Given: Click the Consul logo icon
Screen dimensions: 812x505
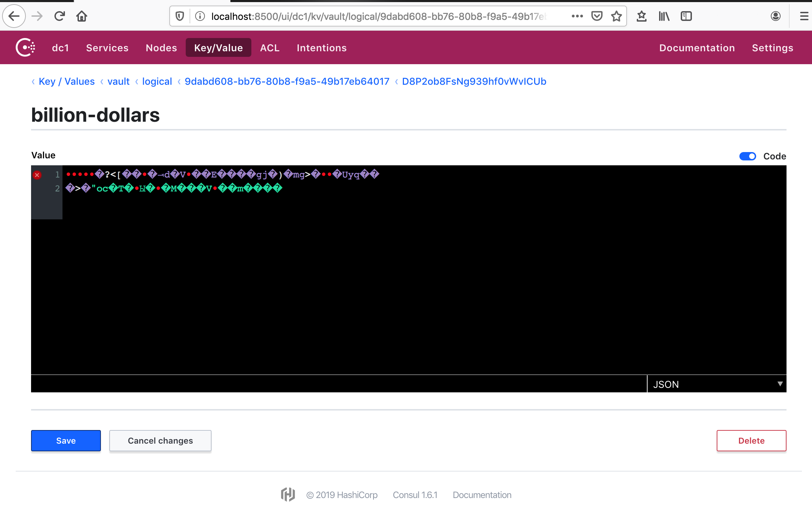Looking at the screenshot, I should click(25, 47).
